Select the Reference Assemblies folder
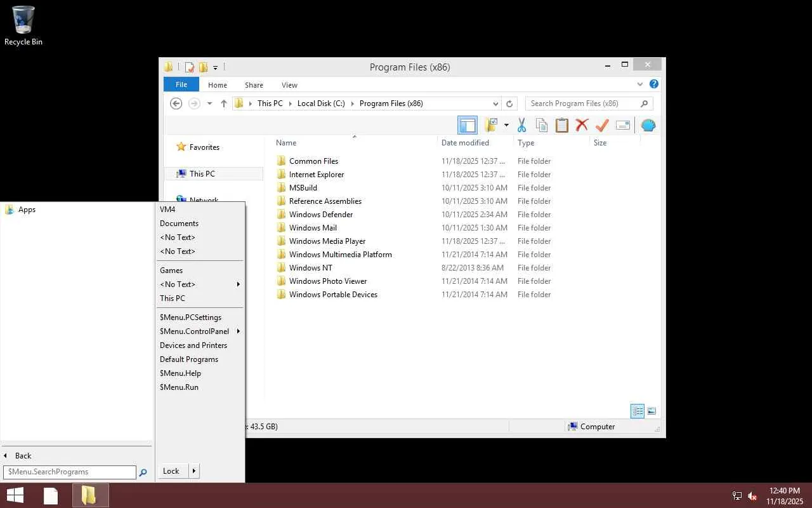This screenshot has height=508, width=812. pyautogui.click(x=325, y=201)
